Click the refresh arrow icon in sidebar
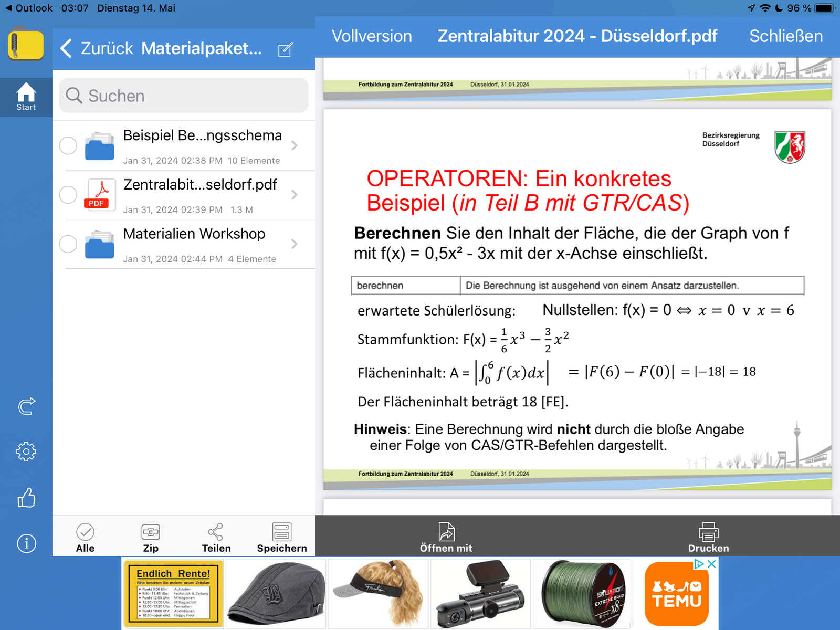 tap(26, 405)
